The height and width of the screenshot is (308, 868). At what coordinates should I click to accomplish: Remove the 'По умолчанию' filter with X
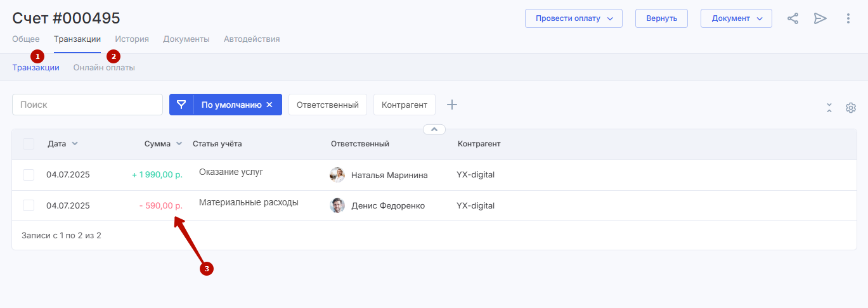[269, 105]
